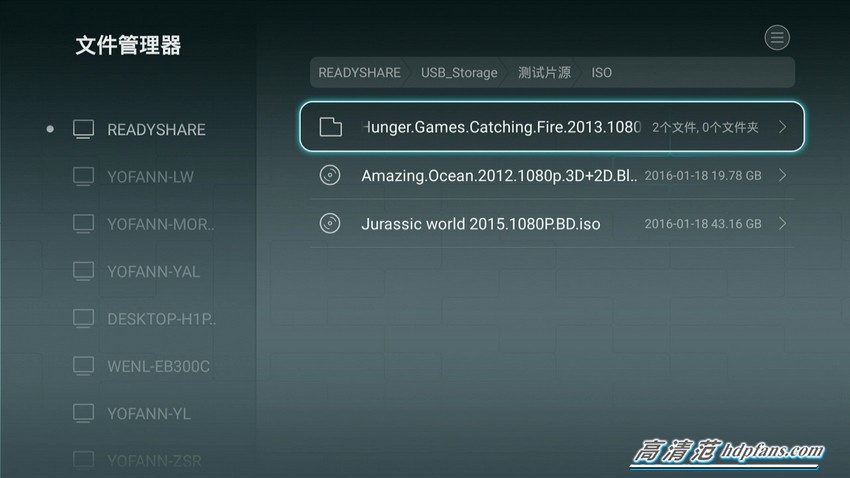Click the monitor icon beside YOFANN-LW
This screenshot has width=850, height=478.
tap(84, 177)
